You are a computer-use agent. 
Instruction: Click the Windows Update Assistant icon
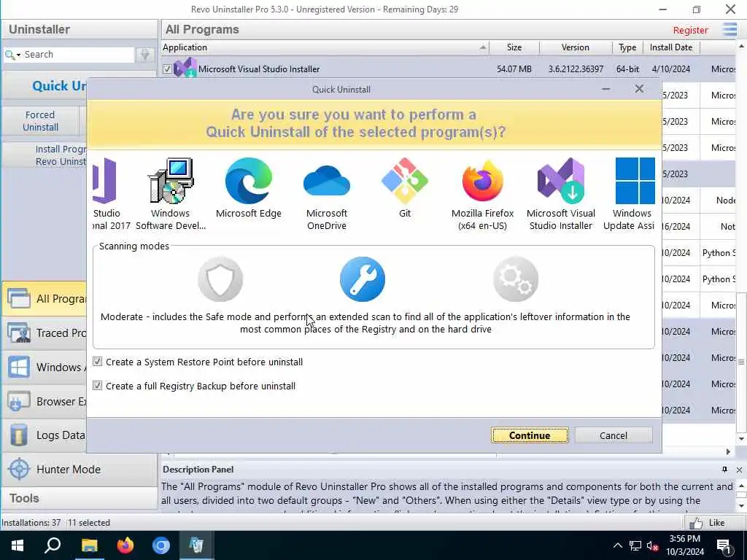tap(635, 181)
